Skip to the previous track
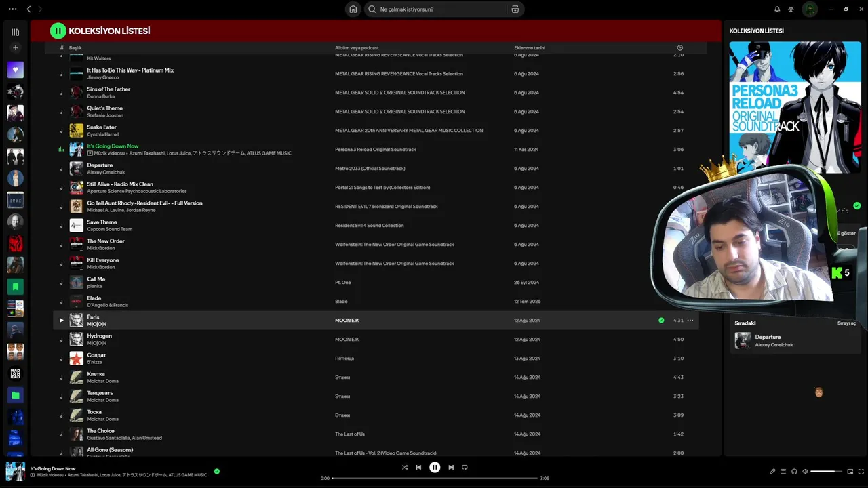868x488 pixels. (x=418, y=467)
